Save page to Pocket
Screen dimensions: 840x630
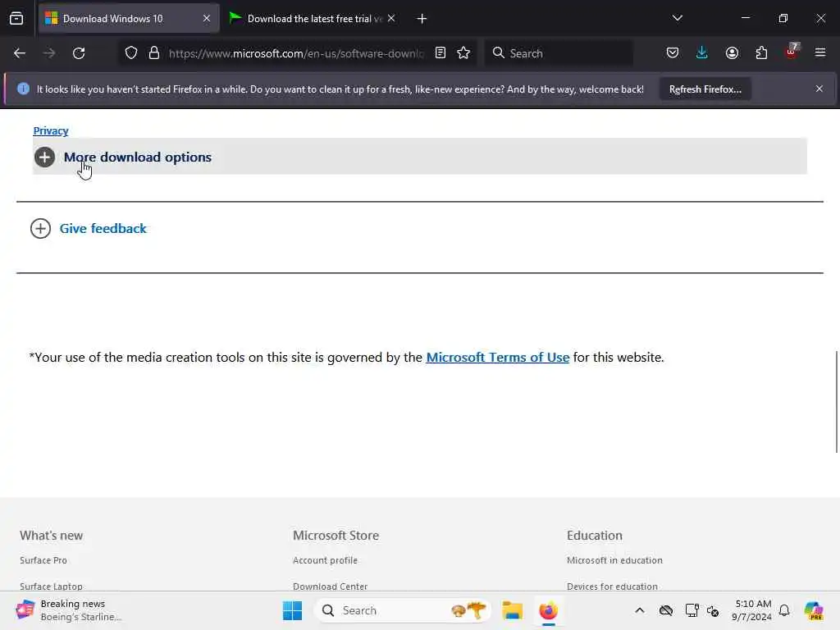tap(673, 53)
